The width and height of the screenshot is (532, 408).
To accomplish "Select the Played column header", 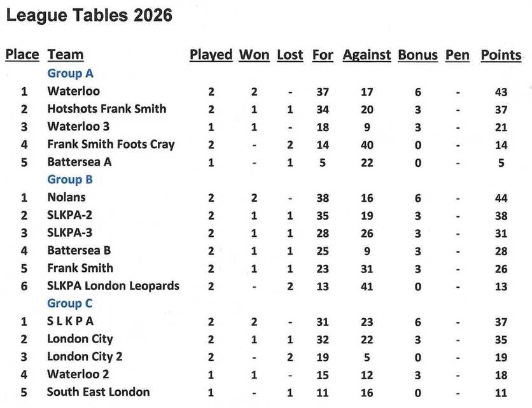I will click(211, 55).
